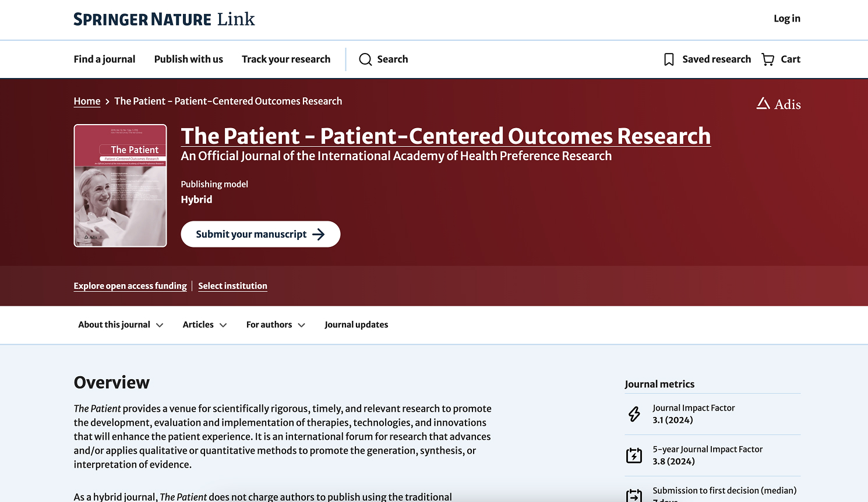Expand the About this journal dropdown
Image resolution: width=868 pixels, height=502 pixels.
(x=121, y=325)
